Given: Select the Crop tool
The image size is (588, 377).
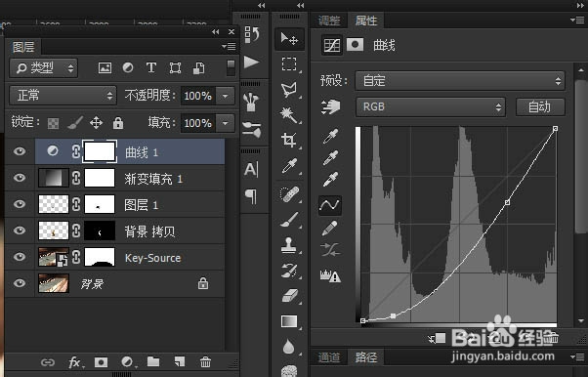Looking at the screenshot, I should coord(289,140).
